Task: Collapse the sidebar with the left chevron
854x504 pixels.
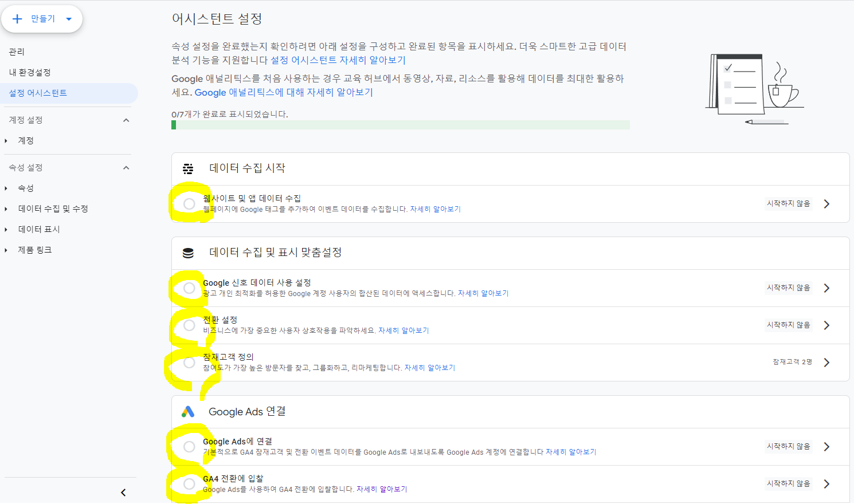Action: coord(123,493)
